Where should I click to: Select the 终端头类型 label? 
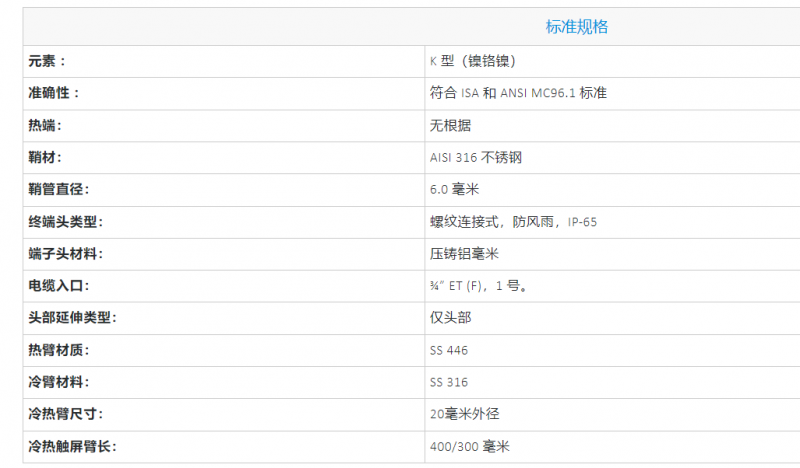pos(65,221)
